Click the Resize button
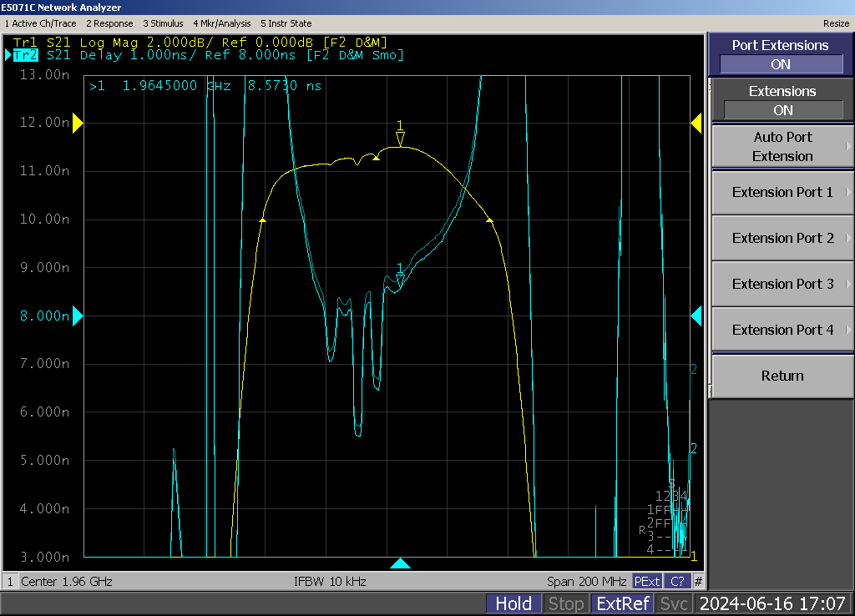This screenshot has width=855, height=616. 836,23
